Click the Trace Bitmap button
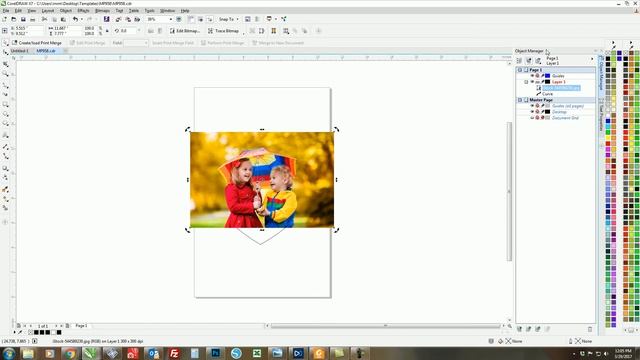 coord(223,31)
